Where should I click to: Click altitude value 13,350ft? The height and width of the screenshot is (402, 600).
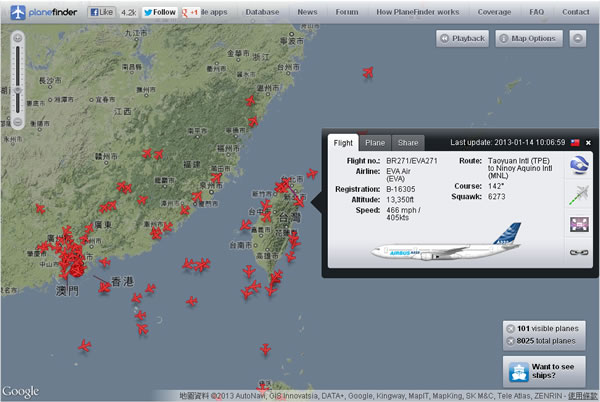tap(399, 199)
